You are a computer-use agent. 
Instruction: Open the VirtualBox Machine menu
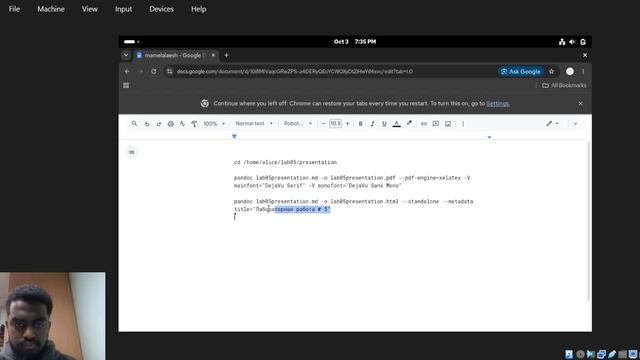pyautogui.click(x=51, y=9)
